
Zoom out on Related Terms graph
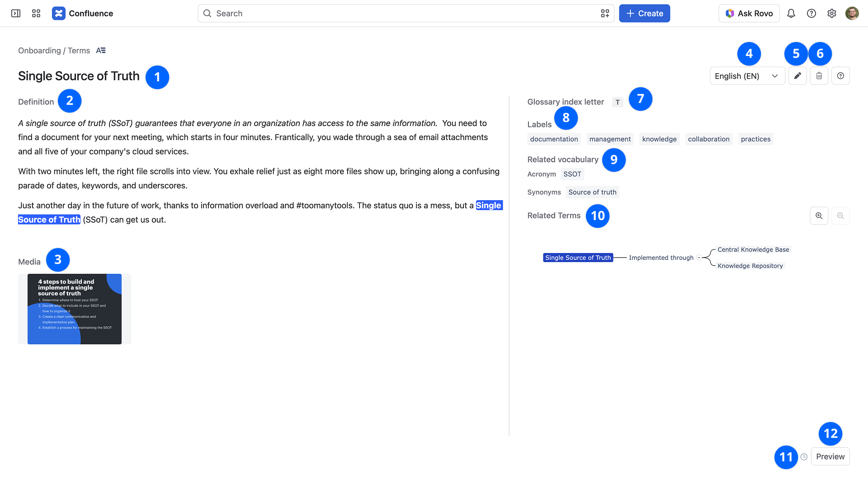pos(840,216)
